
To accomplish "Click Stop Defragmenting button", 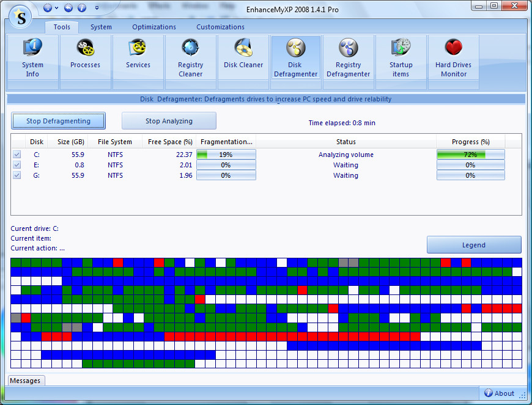I will click(58, 121).
